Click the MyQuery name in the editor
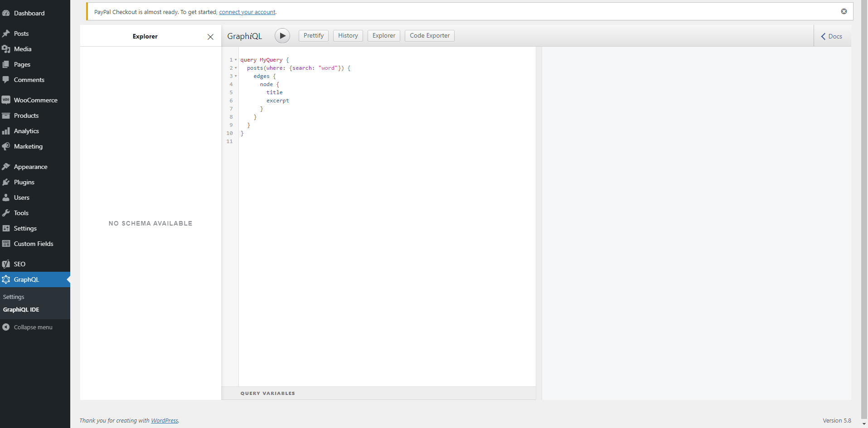 (x=271, y=60)
